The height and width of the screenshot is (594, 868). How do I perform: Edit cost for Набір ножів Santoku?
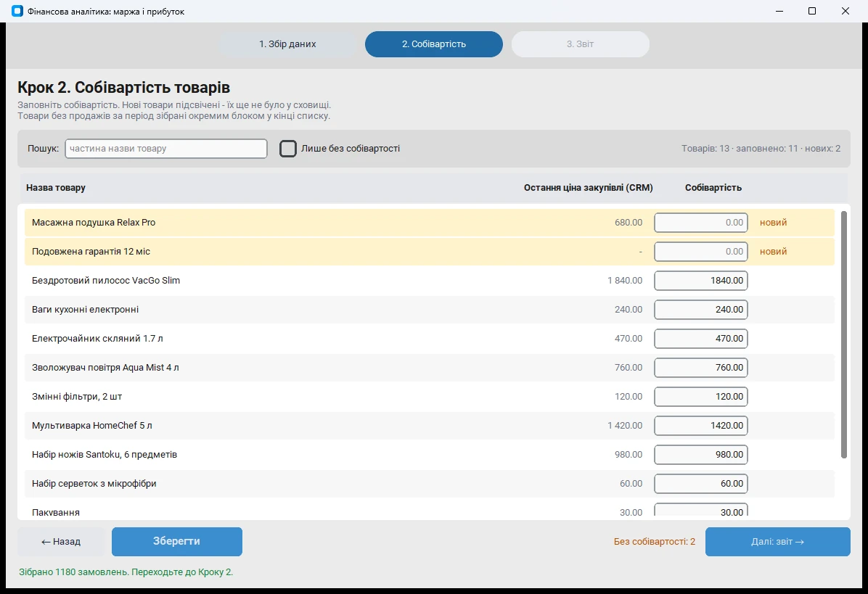point(701,455)
